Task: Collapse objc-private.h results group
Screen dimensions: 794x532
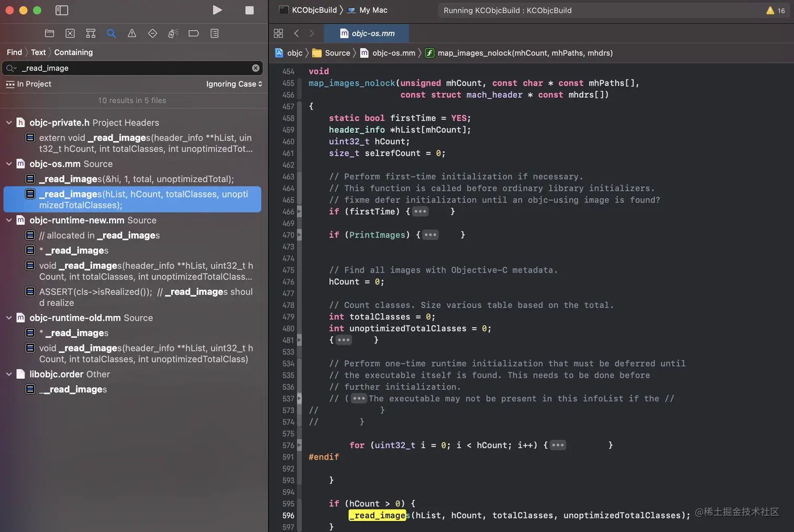Action: tap(9, 122)
